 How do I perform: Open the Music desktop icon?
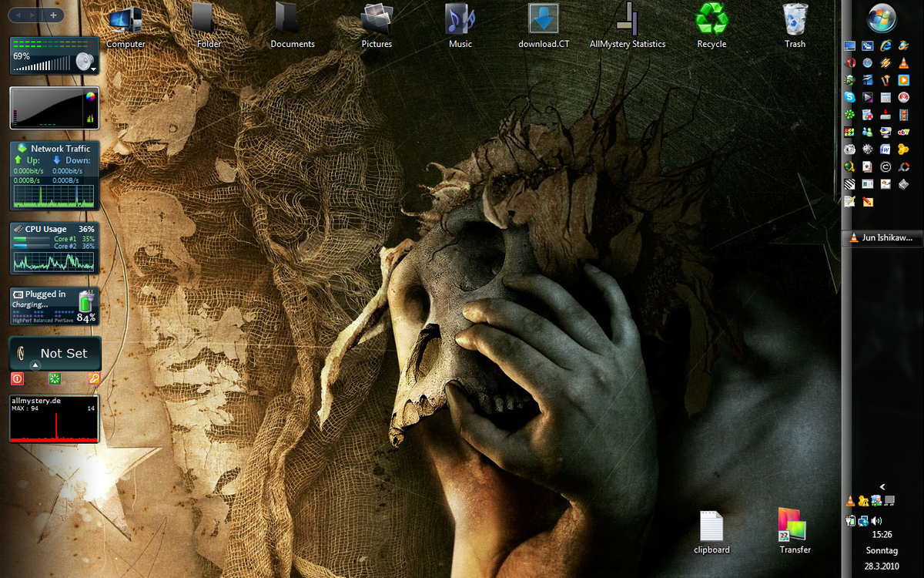point(460,25)
